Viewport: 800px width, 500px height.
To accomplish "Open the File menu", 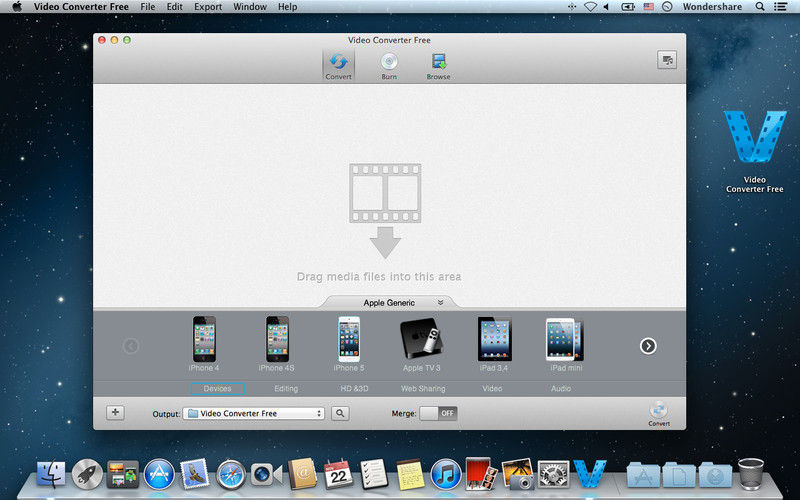I will (147, 7).
